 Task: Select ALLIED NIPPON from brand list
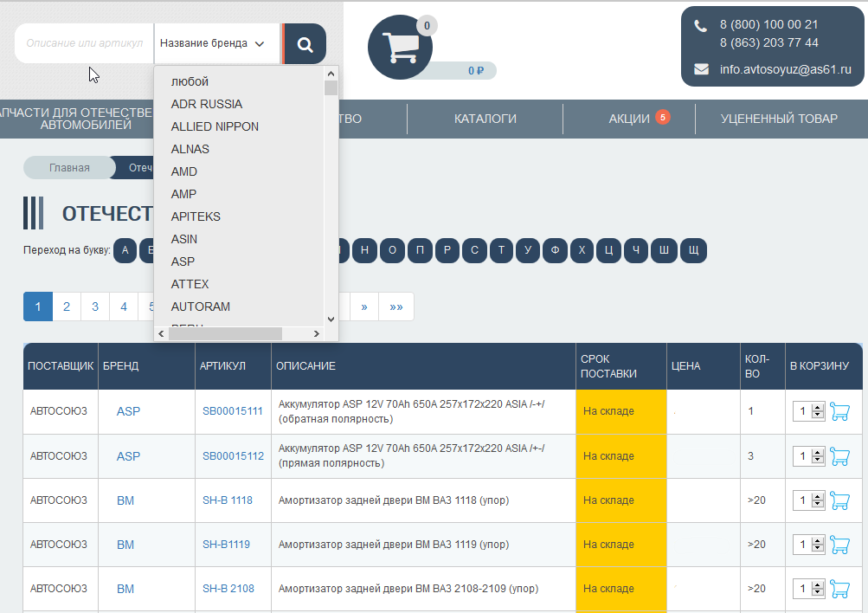click(215, 126)
